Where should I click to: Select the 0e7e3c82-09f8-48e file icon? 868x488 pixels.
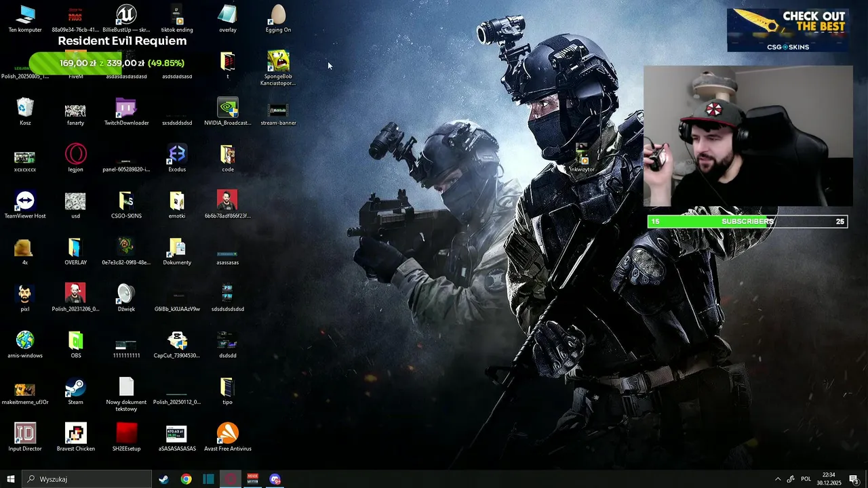pyautogui.click(x=126, y=251)
